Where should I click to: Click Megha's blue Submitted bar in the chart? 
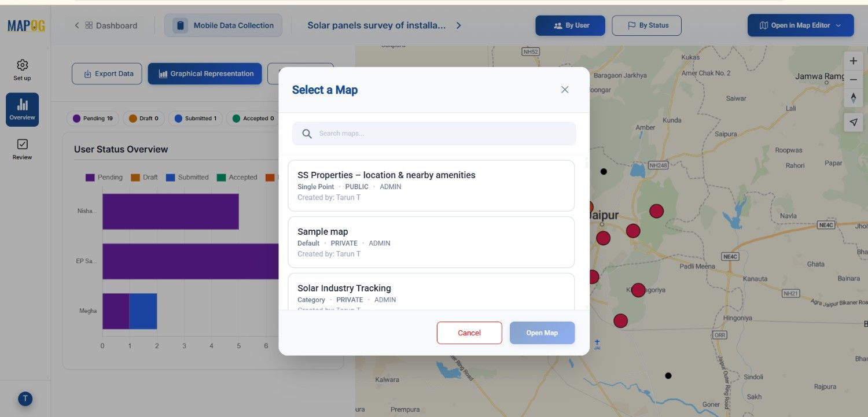pyautogui.click(x=143, y=311)
